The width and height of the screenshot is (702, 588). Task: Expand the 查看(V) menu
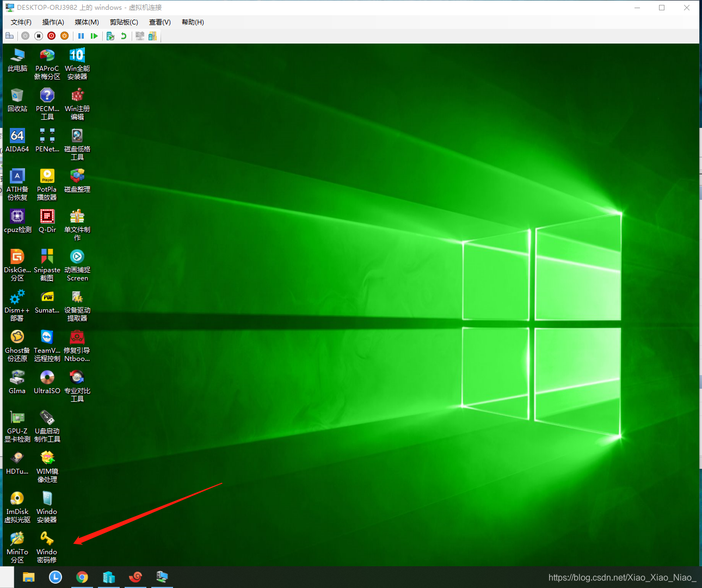159,22
